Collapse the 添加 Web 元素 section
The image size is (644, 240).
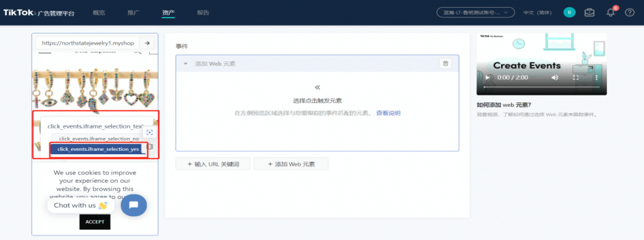(185, 64)
